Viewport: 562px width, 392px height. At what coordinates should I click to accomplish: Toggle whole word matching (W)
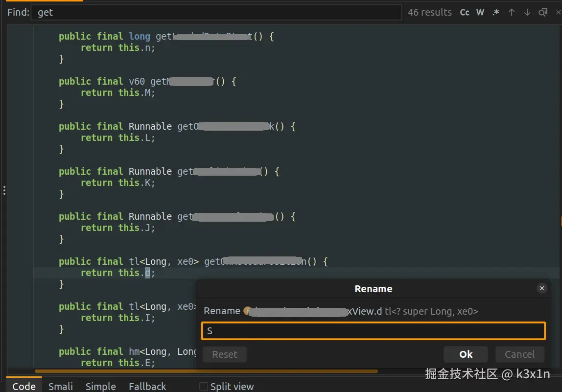point(480,12)
